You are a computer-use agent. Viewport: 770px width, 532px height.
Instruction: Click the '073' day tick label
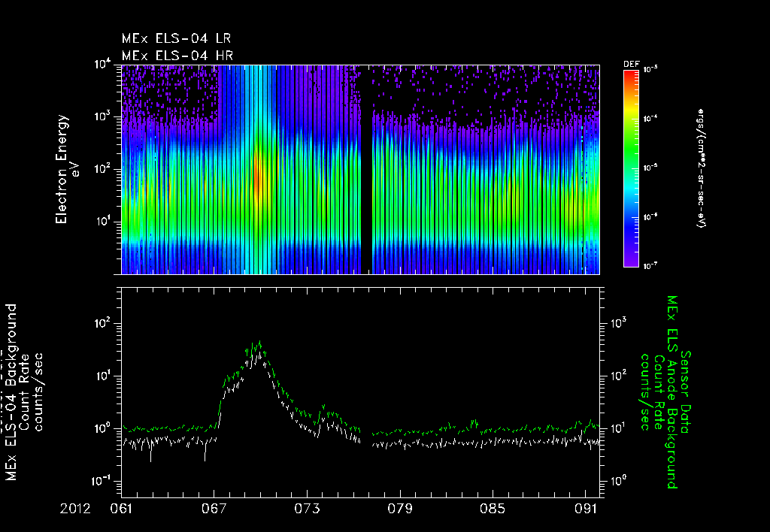tap(307, 509)
